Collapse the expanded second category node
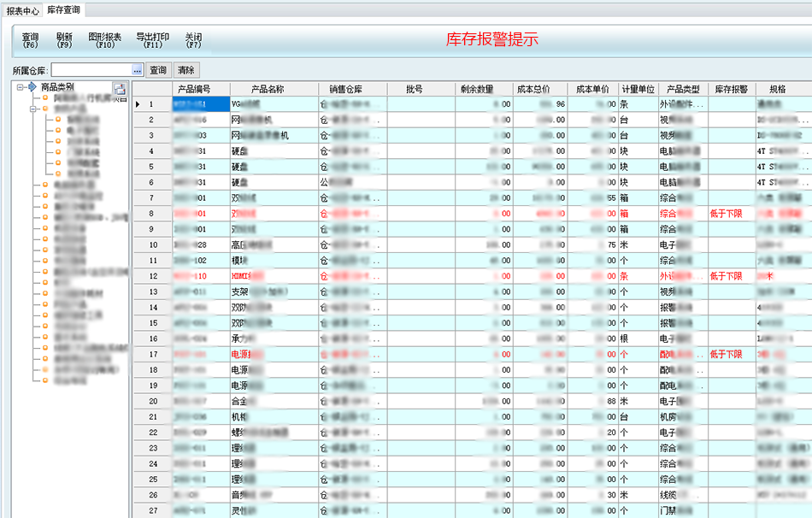812x518 pixels. [x=32, y=109]
